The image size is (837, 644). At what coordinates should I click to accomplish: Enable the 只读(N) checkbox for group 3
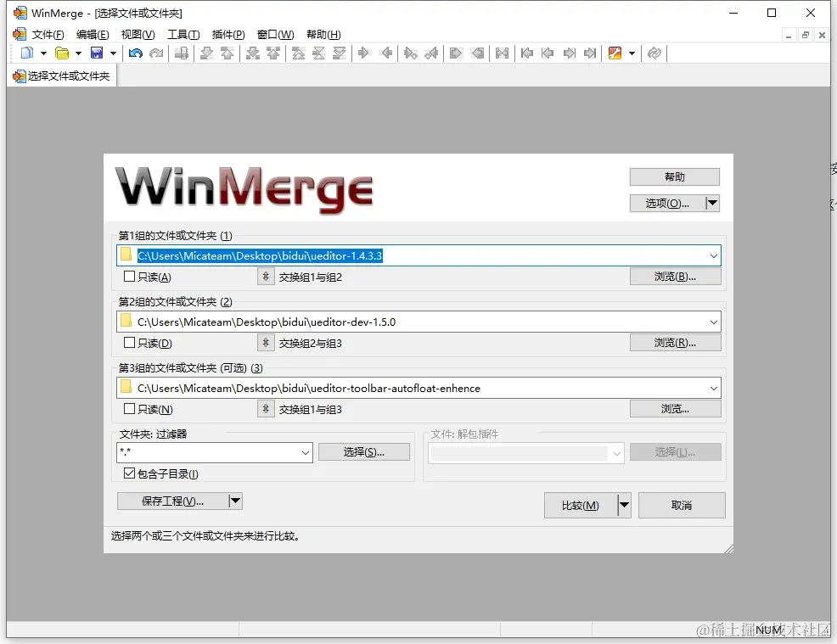click(129, 409)
